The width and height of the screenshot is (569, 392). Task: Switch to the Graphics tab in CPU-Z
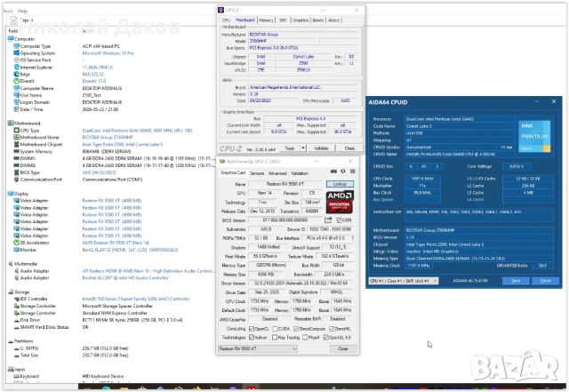(301, 20)
